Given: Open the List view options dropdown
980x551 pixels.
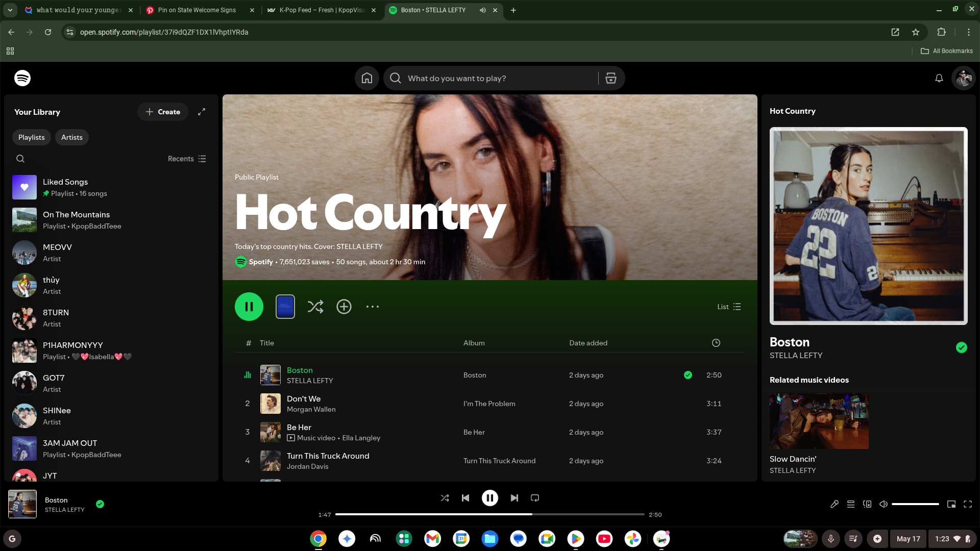Looking at the screenshot, I should [729, 307].
